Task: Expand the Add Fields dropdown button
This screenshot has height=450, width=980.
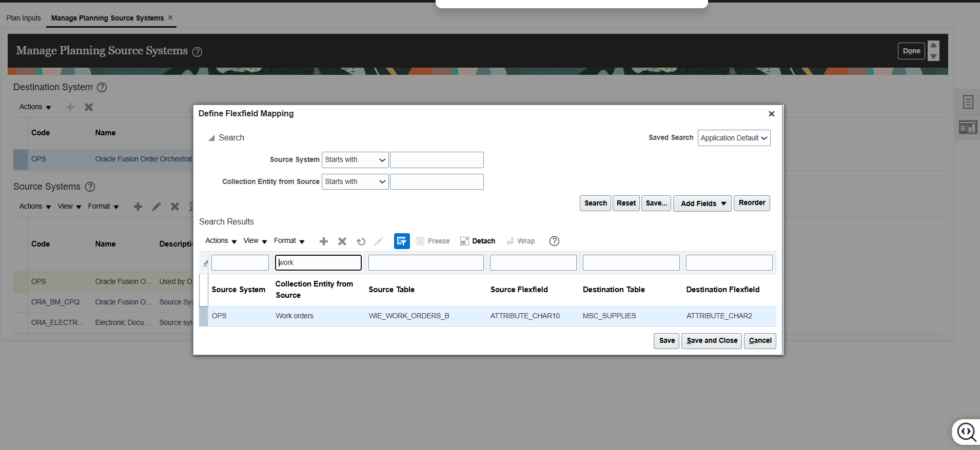Action: point(702,203)
